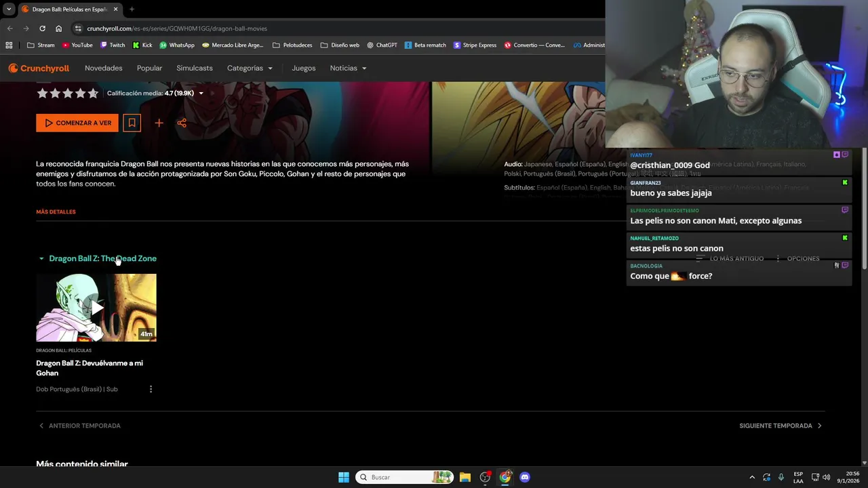Open a new browser tab
This screenshot has width=868, height=488.
tap(132, 9)
